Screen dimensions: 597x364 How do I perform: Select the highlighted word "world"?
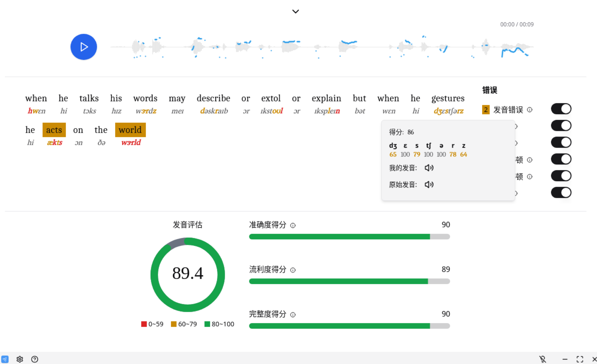point(130,130)
